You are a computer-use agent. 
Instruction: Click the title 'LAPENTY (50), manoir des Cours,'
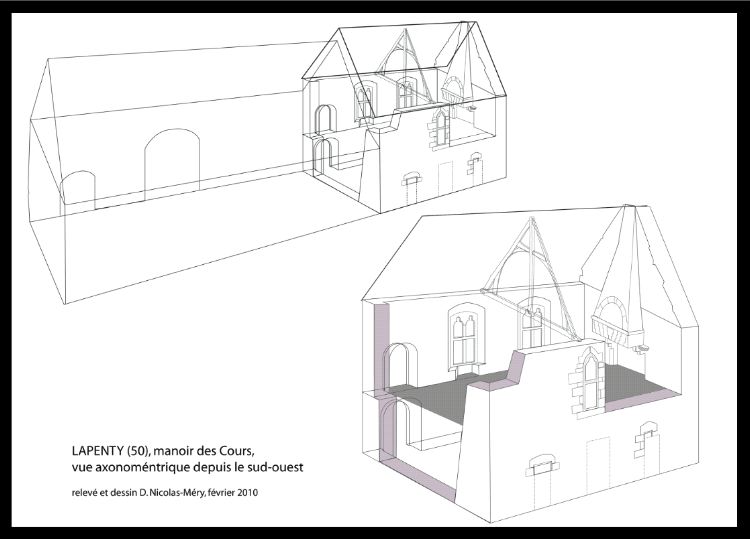(x=162, y=451)
